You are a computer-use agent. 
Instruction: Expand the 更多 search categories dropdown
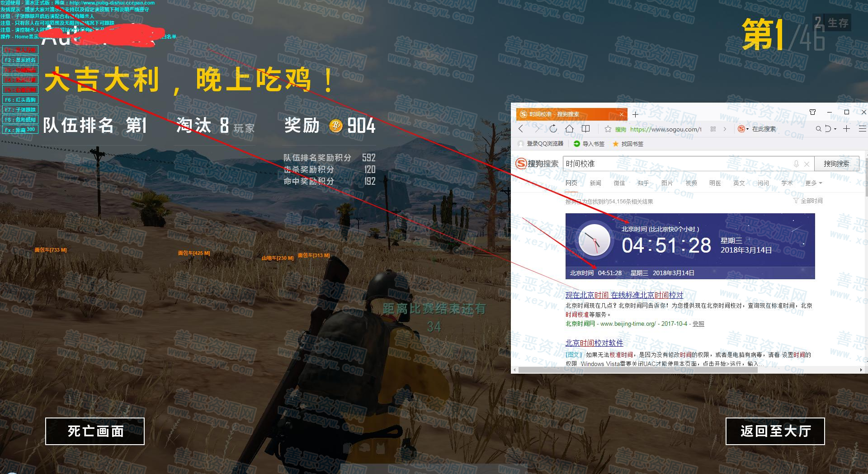coord(813,183)
